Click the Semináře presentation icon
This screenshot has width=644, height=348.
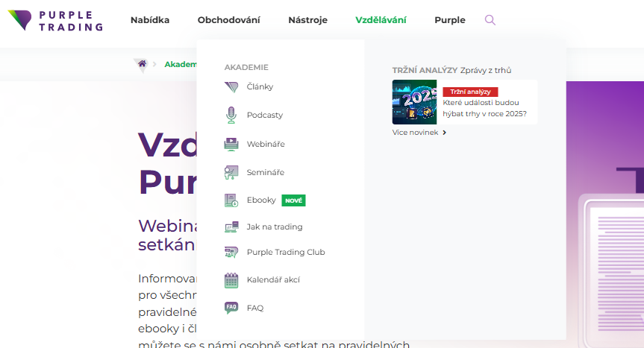pyautogui.click(x=231, y=173)
